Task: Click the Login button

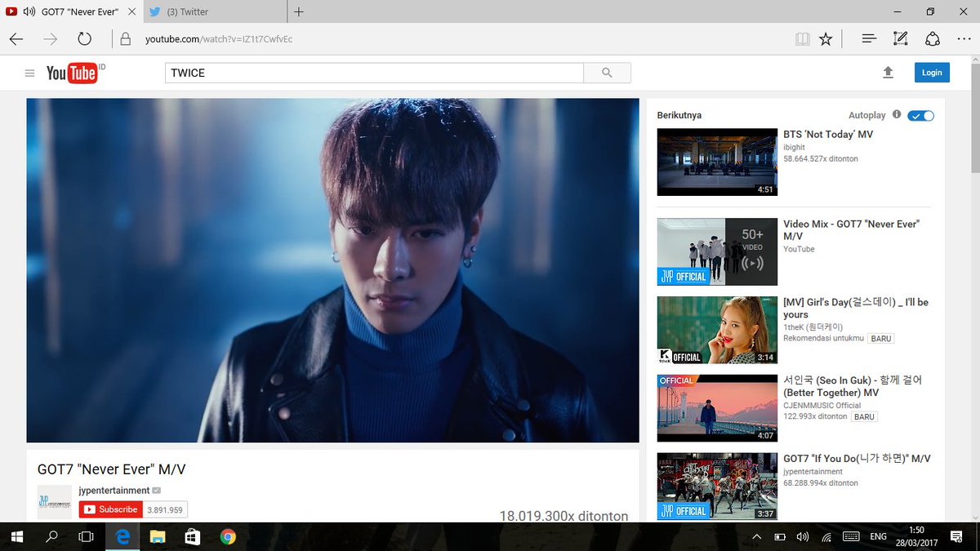Action: pos(932,73)
